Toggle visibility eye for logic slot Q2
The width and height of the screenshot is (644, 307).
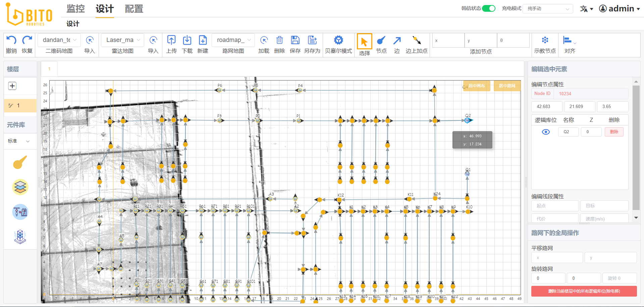coord(546,132)
